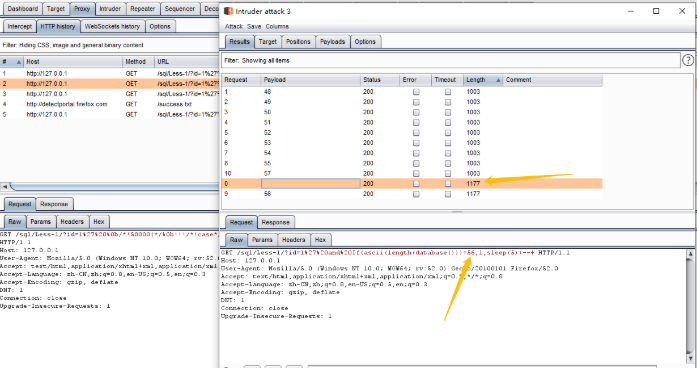Click the Proxy filter bar Hiding CSS
The image size is (697, 372).
click(109, 45)
